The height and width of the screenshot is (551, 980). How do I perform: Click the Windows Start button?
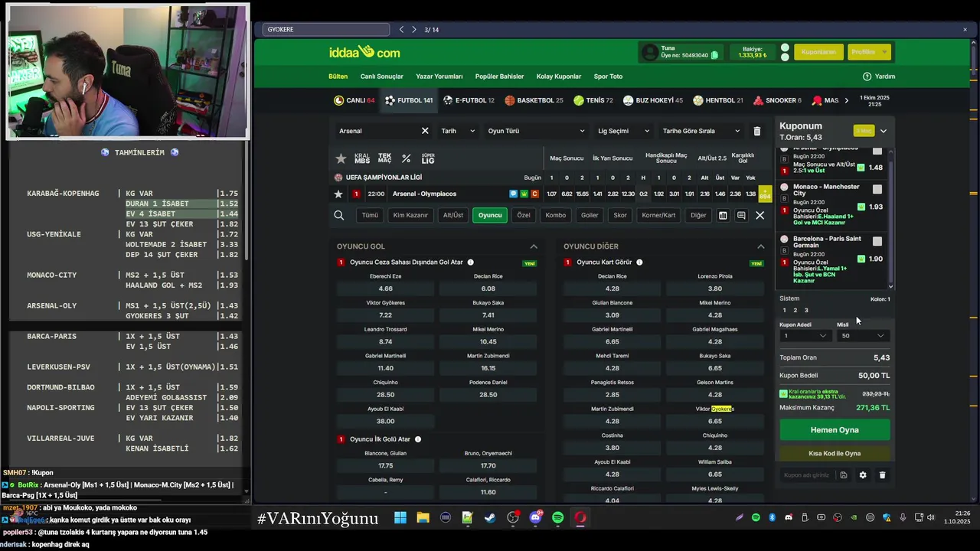pos(400,518)
